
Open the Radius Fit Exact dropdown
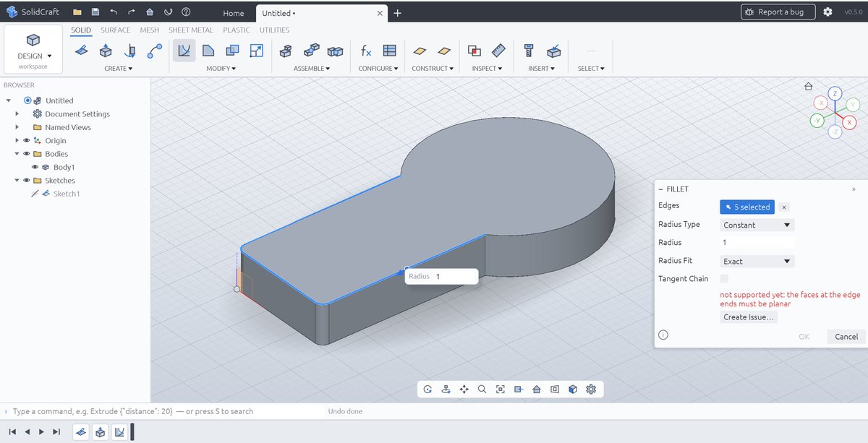click(x=757, y=261)
